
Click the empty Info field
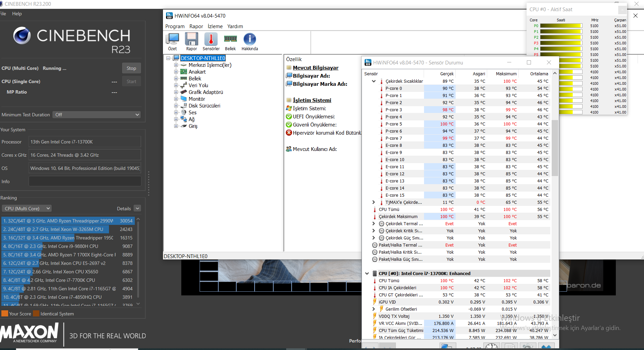pyautogui.click(x=85, y=181)
